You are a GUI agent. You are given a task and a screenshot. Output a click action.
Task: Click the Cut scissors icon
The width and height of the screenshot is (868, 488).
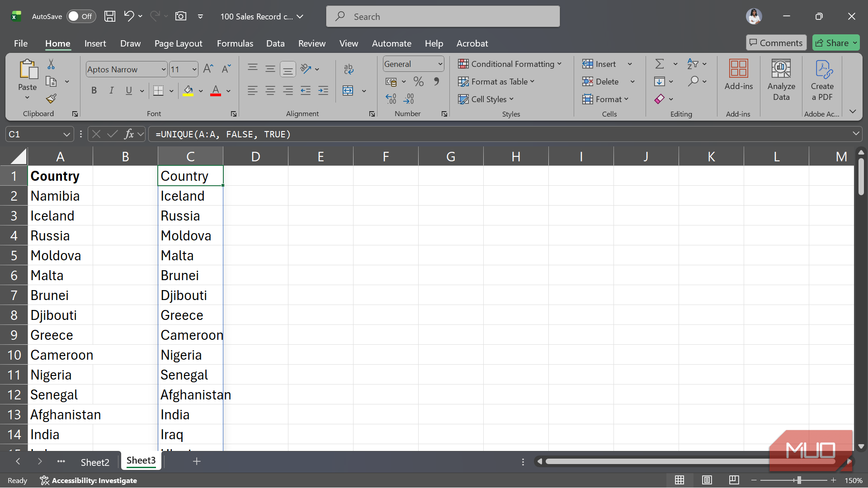(x=51, y=64)
